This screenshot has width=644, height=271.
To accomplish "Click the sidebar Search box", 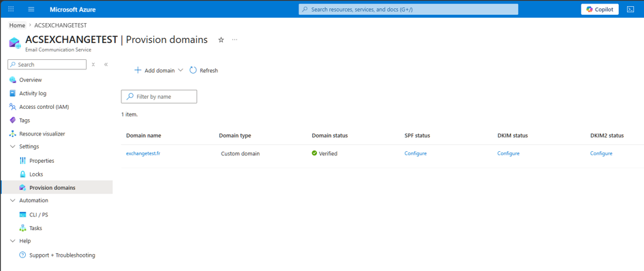I will click(x=47, y=65).
